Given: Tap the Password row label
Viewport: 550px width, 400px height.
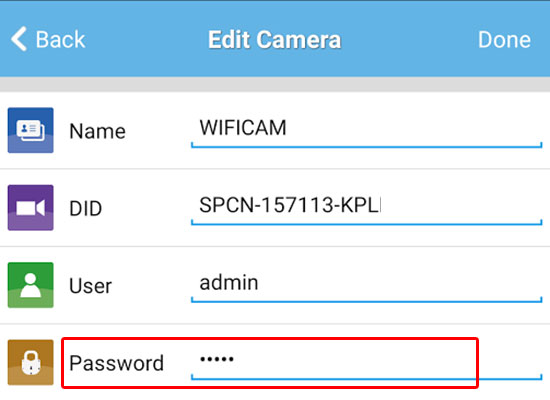Looking at the screenshot, I should [x=116, y=363].
